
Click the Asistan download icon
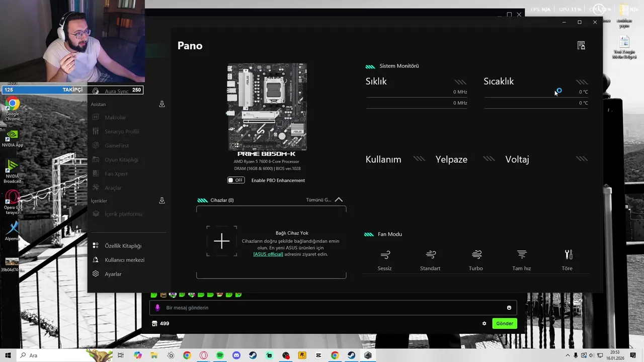(x=162, y=104)
